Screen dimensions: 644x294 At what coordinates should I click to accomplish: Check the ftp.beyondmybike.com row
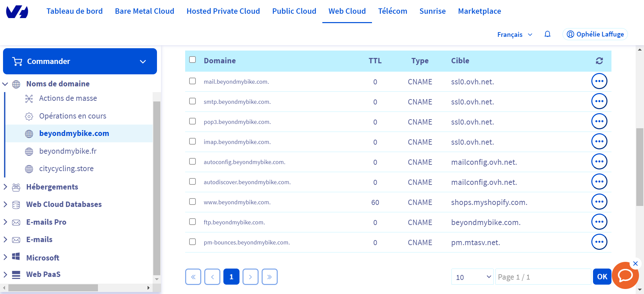click(x=193, y=222)
